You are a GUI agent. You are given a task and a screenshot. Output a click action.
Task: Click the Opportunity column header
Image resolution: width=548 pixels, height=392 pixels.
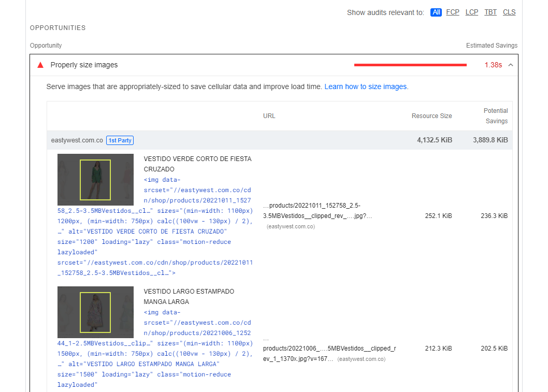(46, 46)
